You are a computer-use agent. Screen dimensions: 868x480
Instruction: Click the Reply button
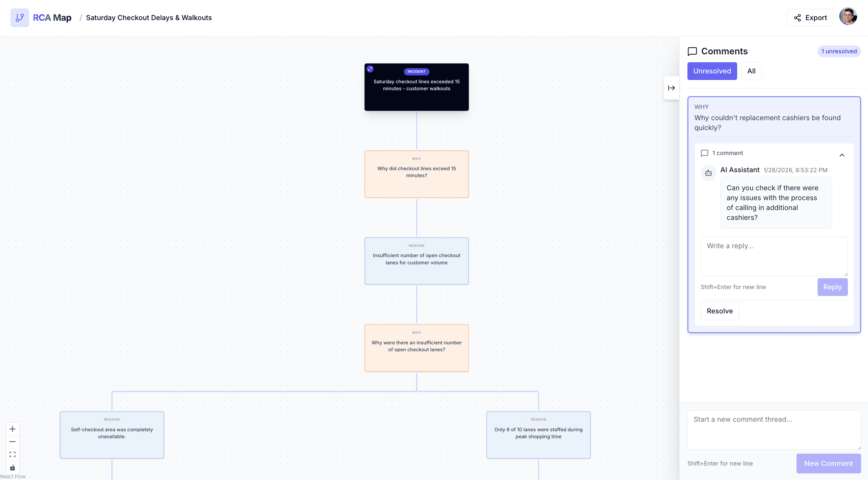[832, 287]
